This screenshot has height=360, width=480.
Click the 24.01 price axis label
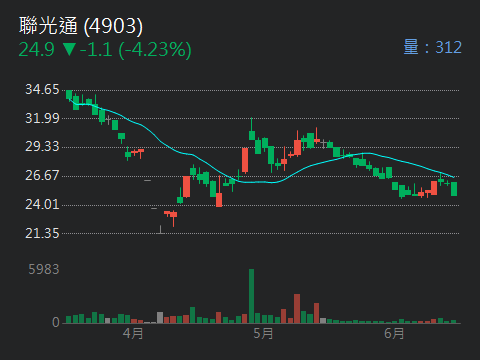point(42,204)
